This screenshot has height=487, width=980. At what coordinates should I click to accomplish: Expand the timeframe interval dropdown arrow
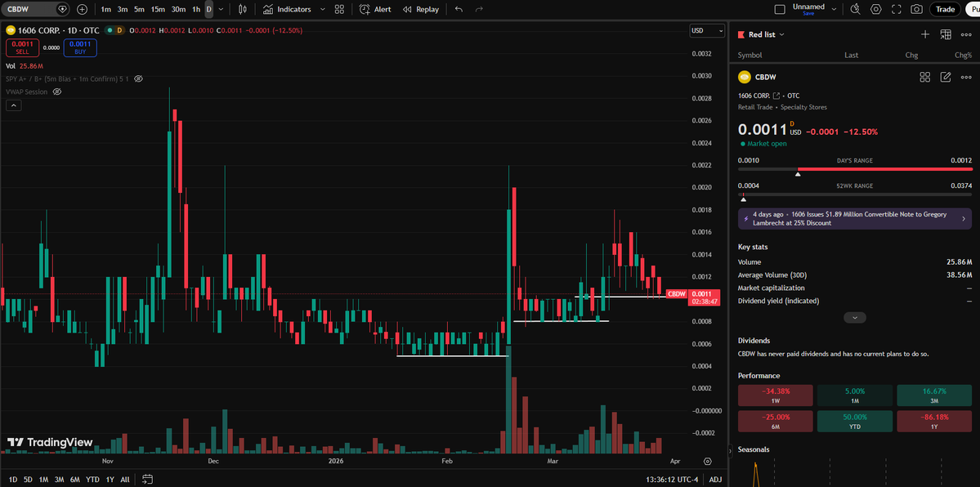click(x=221, y=9)
